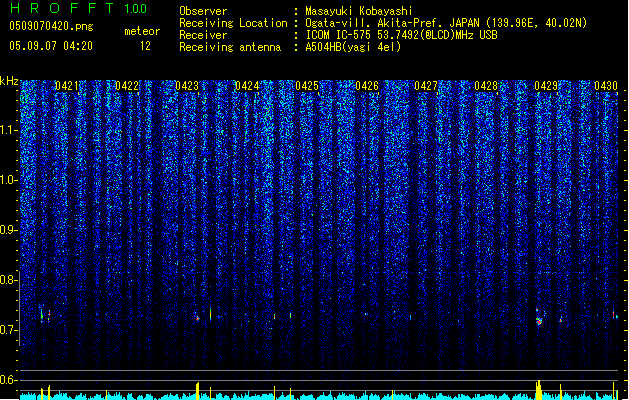Click the kHz axis unit label
629x400 pixels.
9,81
